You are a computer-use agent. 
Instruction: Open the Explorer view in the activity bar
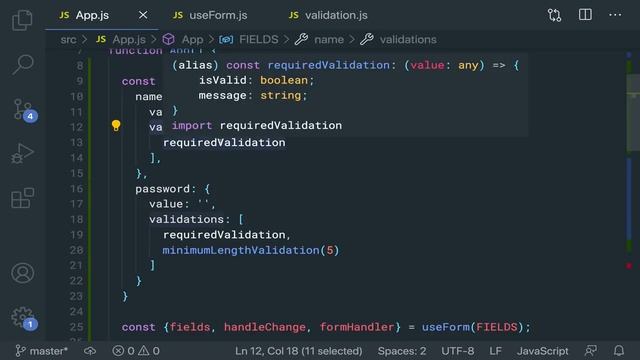coord(22,20)
